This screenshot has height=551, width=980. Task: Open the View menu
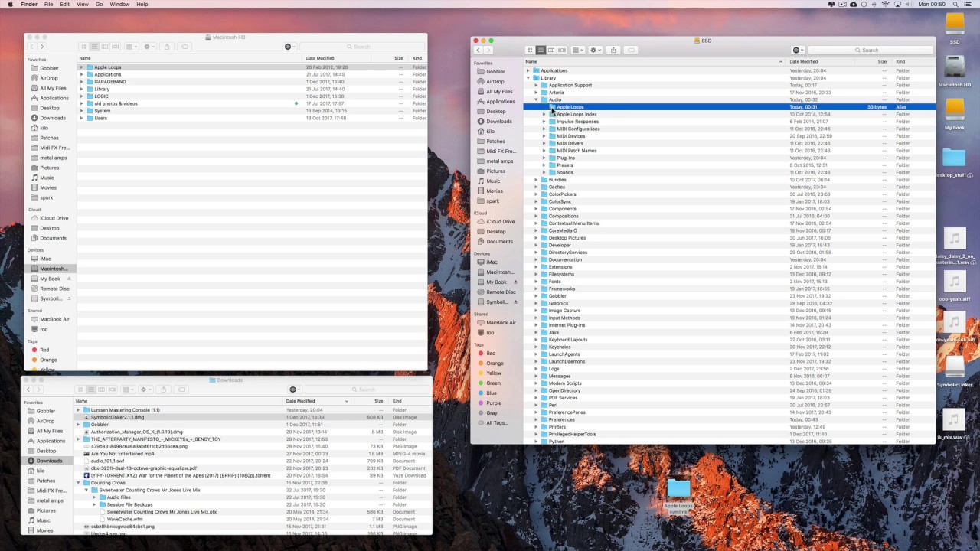[83, 5]
